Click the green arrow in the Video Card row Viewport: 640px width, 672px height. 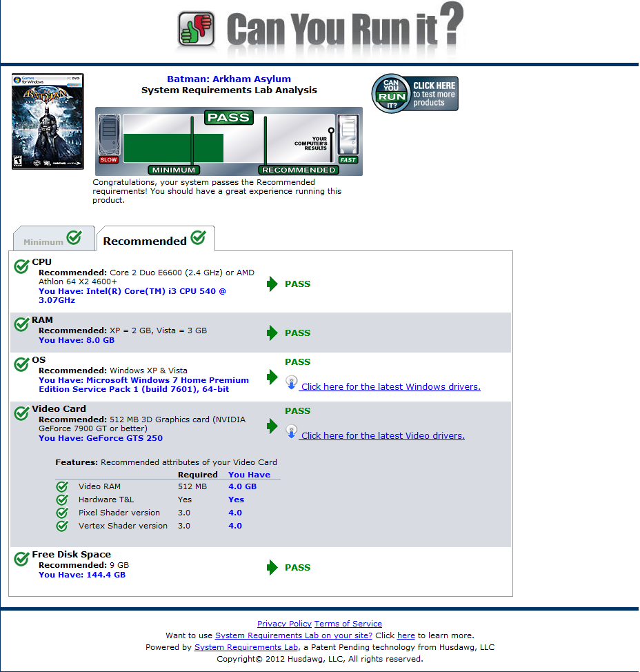tap(272, 426)
